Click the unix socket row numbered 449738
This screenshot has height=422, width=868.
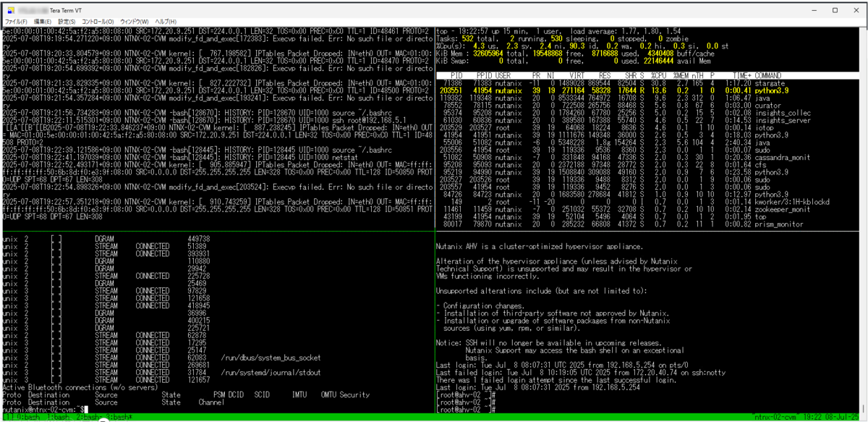tap(106, 238)
